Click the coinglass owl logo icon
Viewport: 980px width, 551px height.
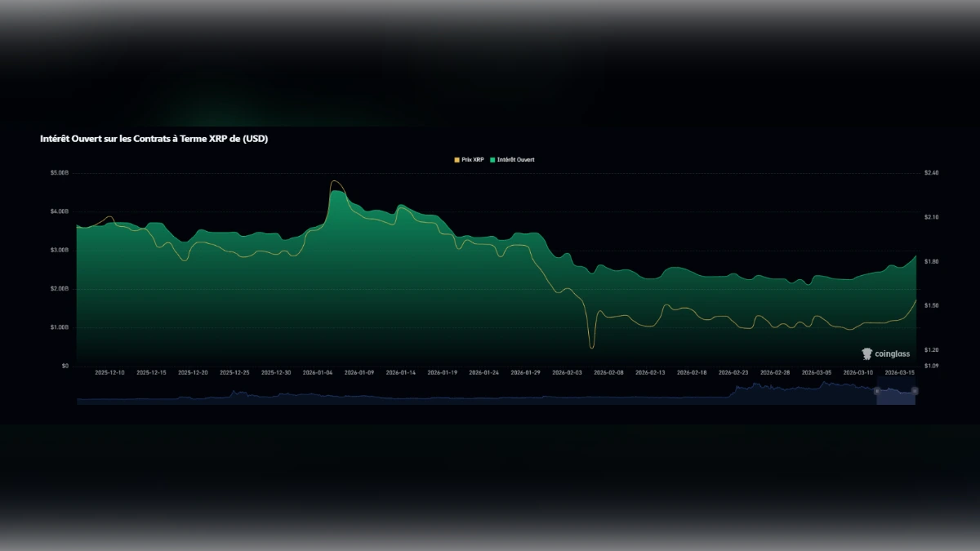(866, 353)
